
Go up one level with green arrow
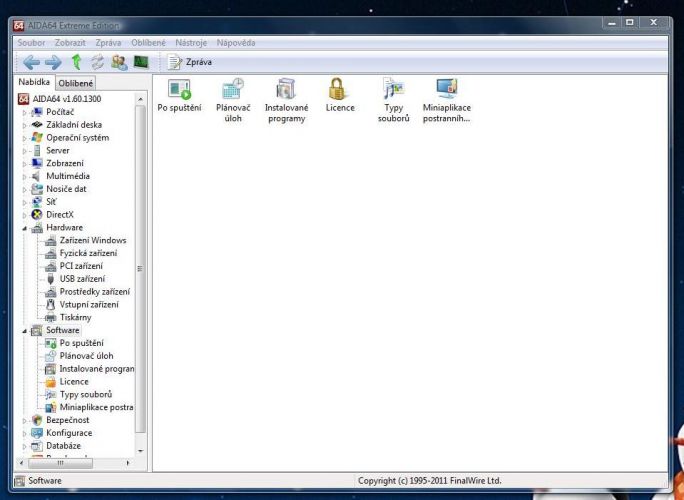(x=76, y=62)
